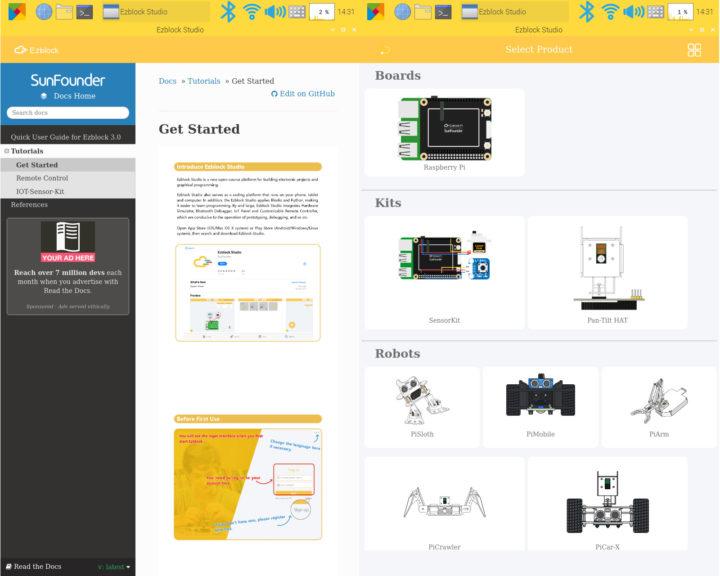Open the Before First Use login image
The width and height of the screenshot is (720, 576).
point(248,485)
